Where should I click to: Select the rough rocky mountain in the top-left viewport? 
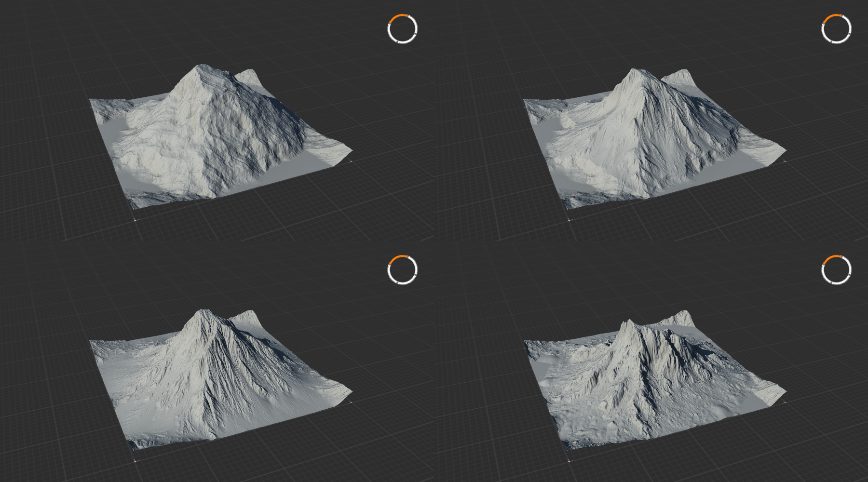pyautogui.click(x=220, y=137)
